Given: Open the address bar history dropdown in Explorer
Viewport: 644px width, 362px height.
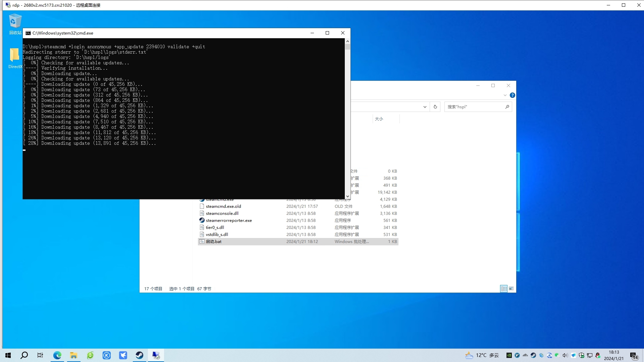Looking at the screenshot, I should point(425,107).
